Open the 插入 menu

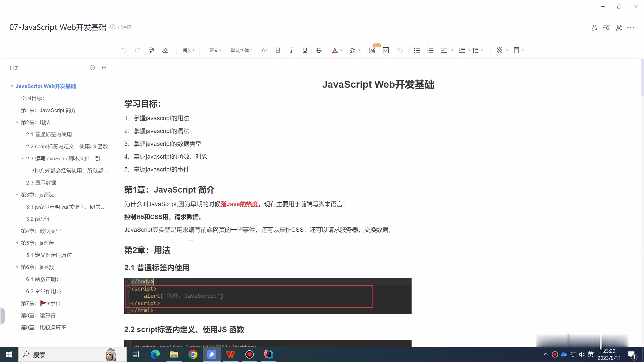(x=188, y=50)
